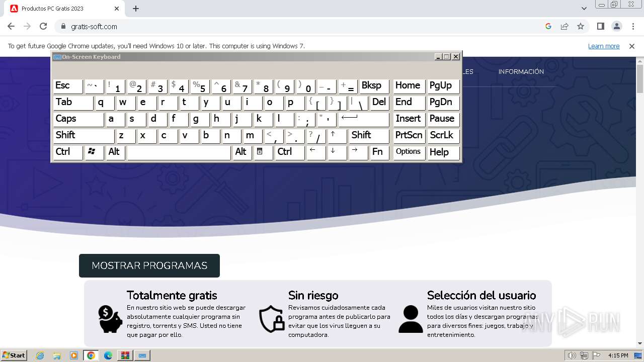
Task: Click the page vertical scrollbar thumb
Action: click(640, 78)
